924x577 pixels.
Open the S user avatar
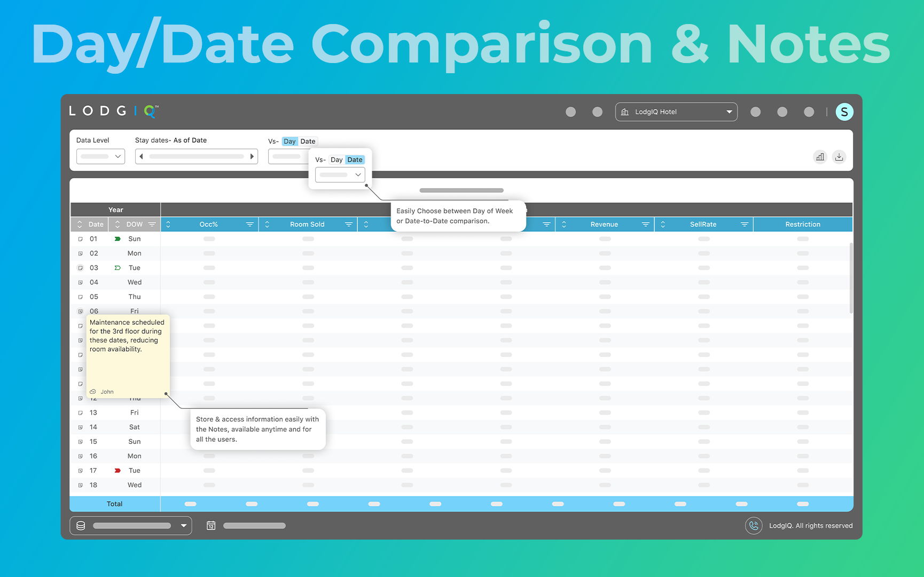click(x=844, y=112)
